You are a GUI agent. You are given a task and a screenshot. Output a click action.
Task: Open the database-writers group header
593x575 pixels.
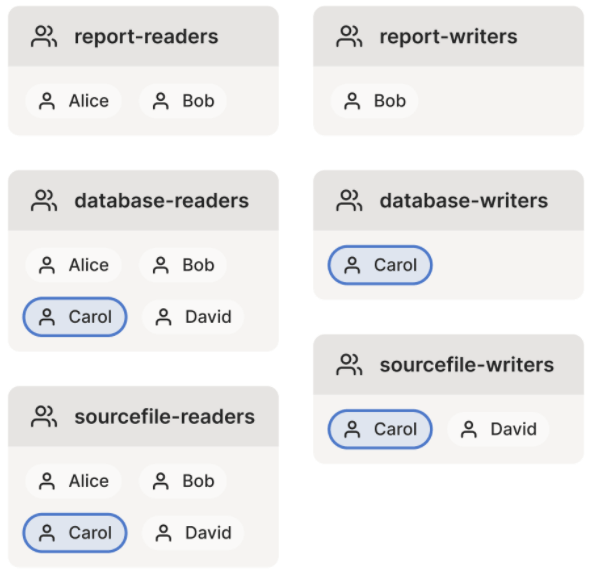pos(449,200)
